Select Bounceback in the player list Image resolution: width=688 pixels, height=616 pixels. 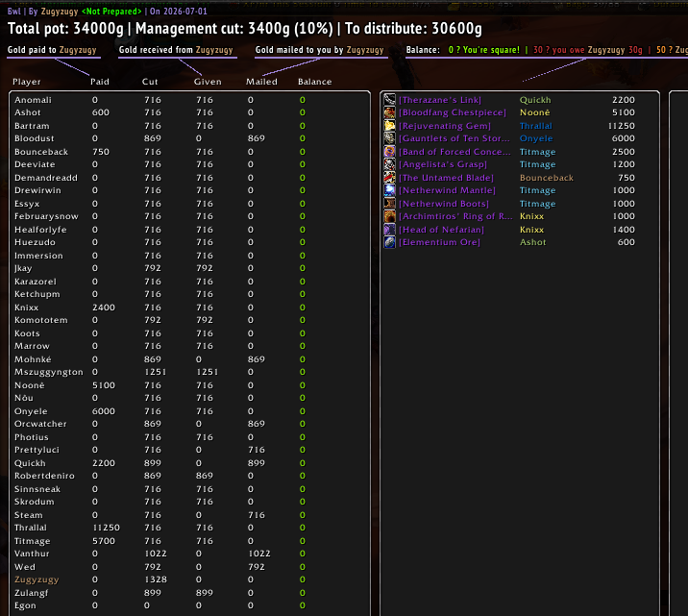41,152
